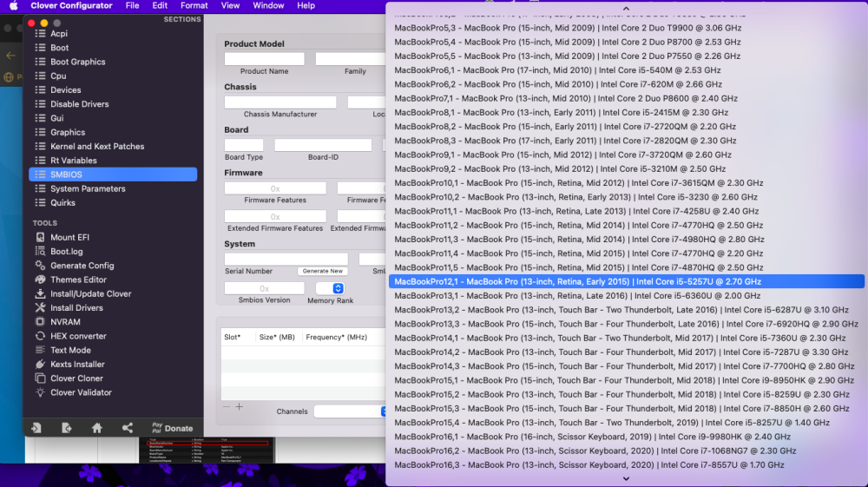Click the Smbios Version field

(x=265, y=288)
